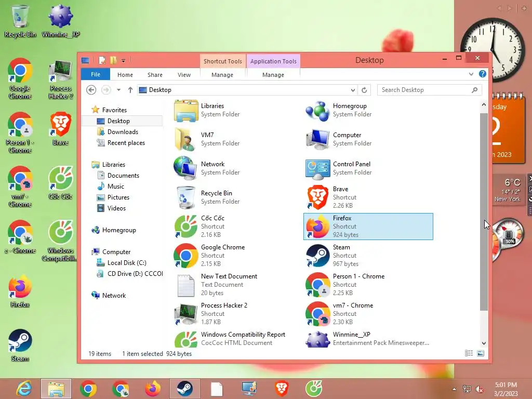Image resolution: width=532 pixels, height=399 pixels.
Task: Click Properties icon in quick access toolbar
Action: coord(102,60)
